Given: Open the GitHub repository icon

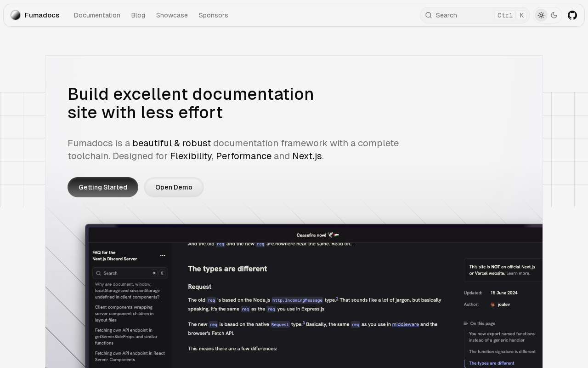Looking at the screenshot, I should [x=572, y=15].
